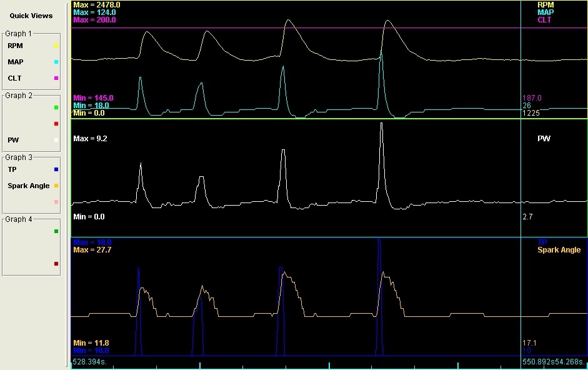Image resolution: width=588 pixels, height=370 pixels.
Task: Click the 2.7 PW cursor reading
Action: point(527,216)
